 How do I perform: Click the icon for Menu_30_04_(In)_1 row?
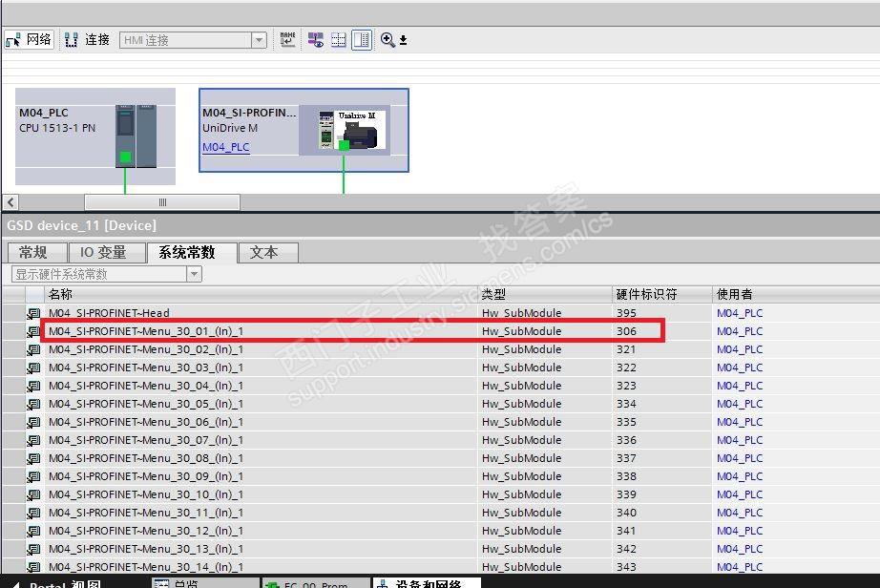tap(33, 386)
